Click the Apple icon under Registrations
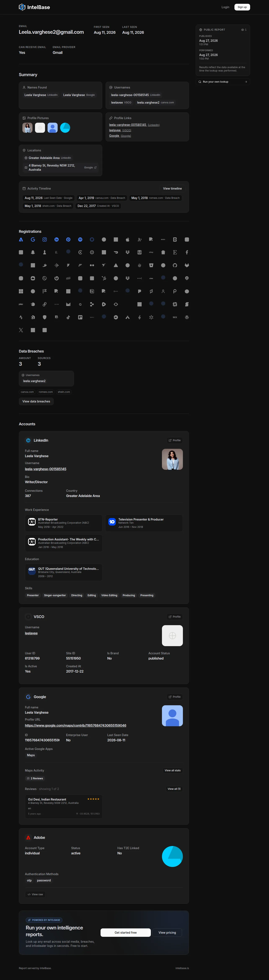269x980 pixels. coord(128,240)
